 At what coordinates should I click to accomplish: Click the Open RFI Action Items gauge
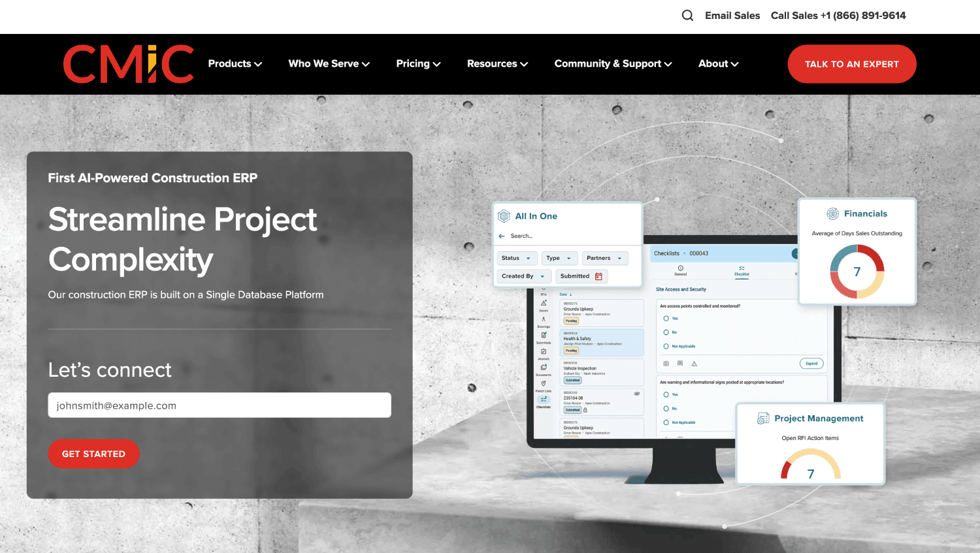coord(811,464)
